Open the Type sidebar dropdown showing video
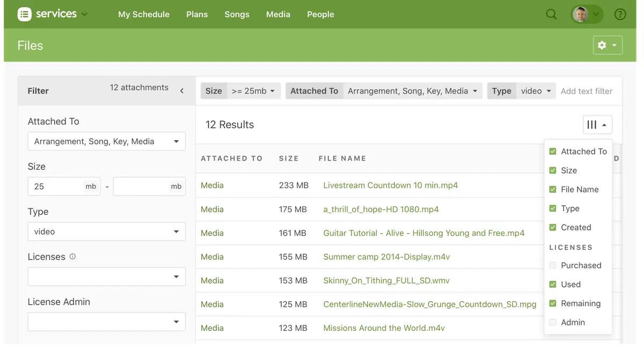This screenshot has width=644, height=354. pos(107,232)
